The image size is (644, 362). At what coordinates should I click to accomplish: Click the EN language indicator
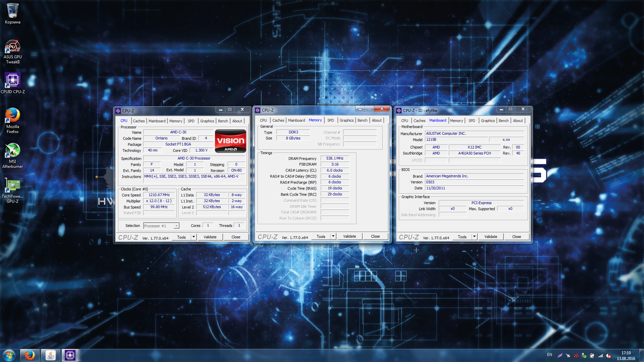[x=549, y=355]
